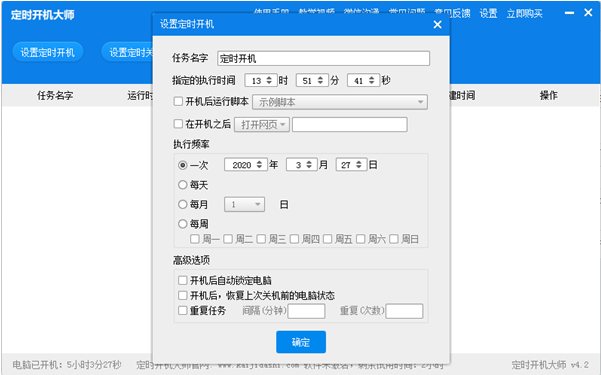Click the 设置定时开机 button
Image resolution: width=601 pixels, height=375 pixels.
click(48, 52)
